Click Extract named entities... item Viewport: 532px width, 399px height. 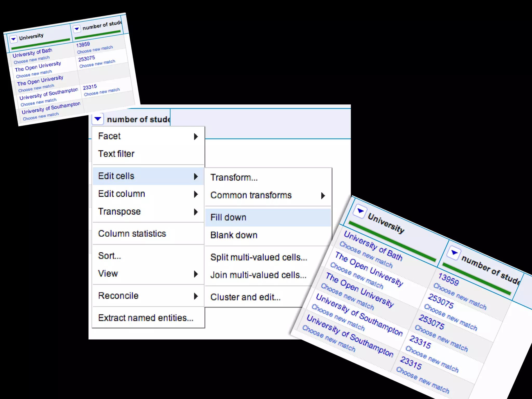(145, 318)
